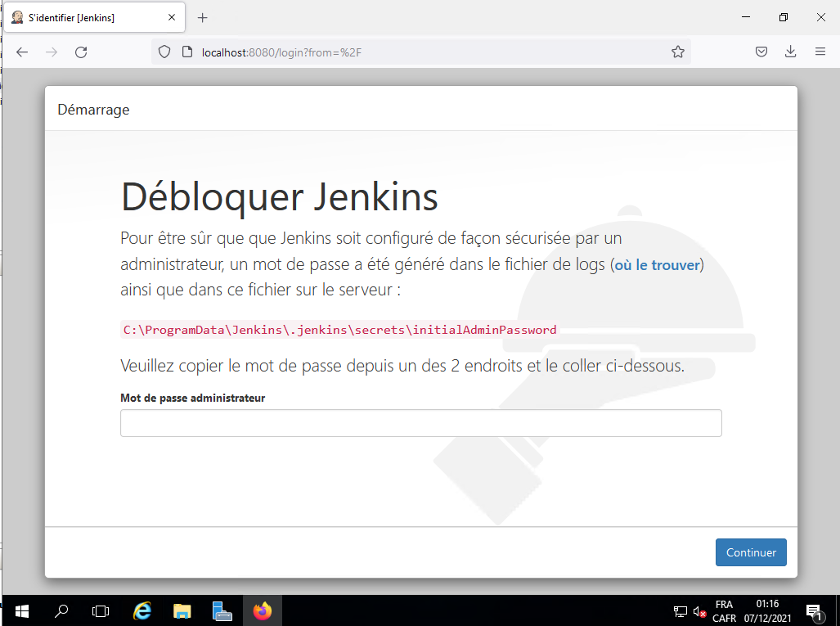Focus the Mot de passe administrateur field
The image size is (840, 626).
tap(420, 423)
